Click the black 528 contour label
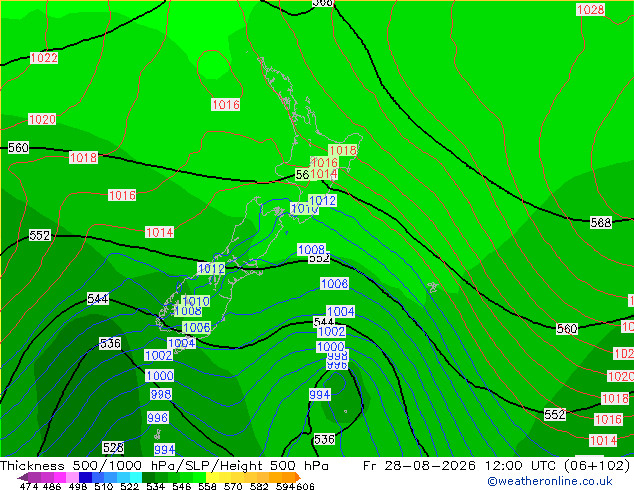The width and height of the screenshot is (634, 490). click(113, 448)
